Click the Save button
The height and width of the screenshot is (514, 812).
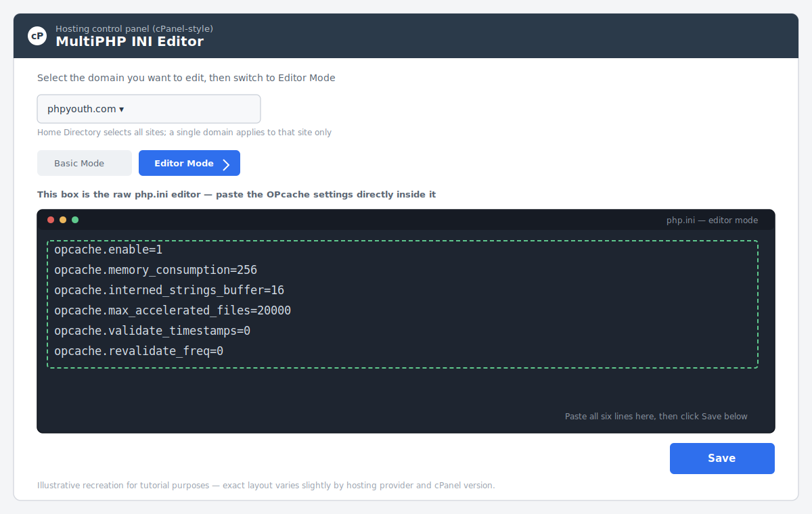coord(722,459)
